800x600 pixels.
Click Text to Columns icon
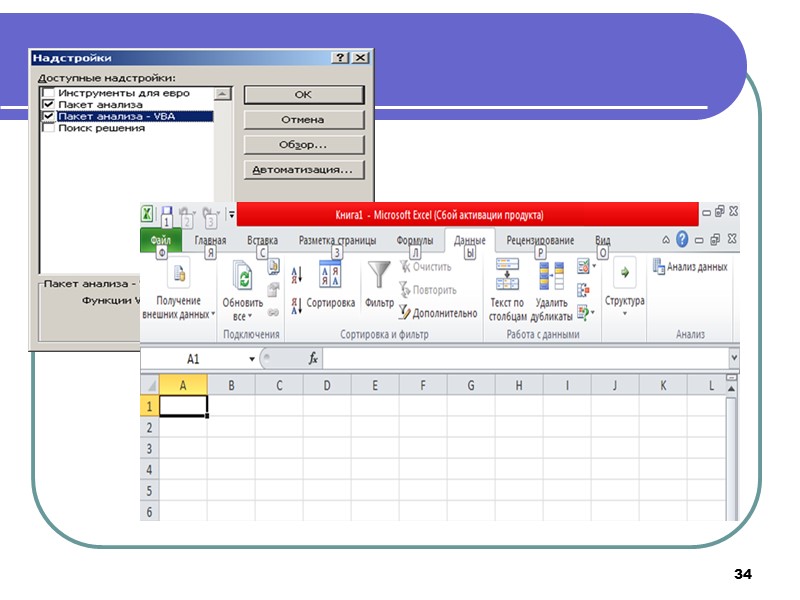point(507,274)
